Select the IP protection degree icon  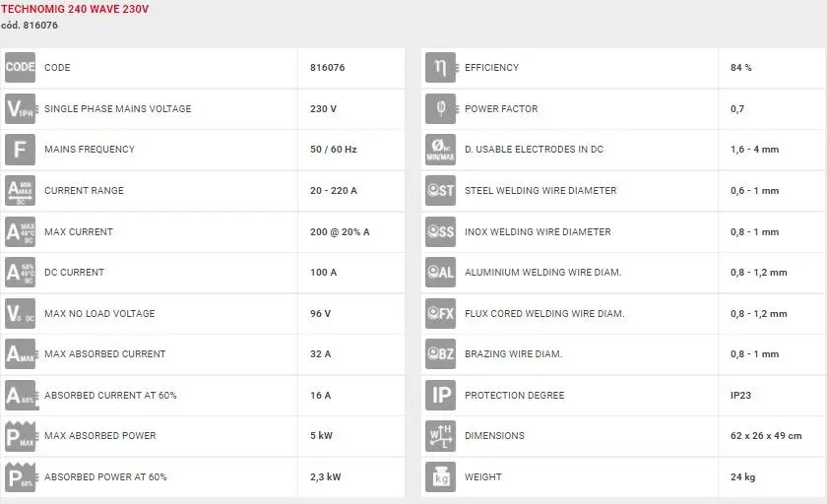point(440,396)
